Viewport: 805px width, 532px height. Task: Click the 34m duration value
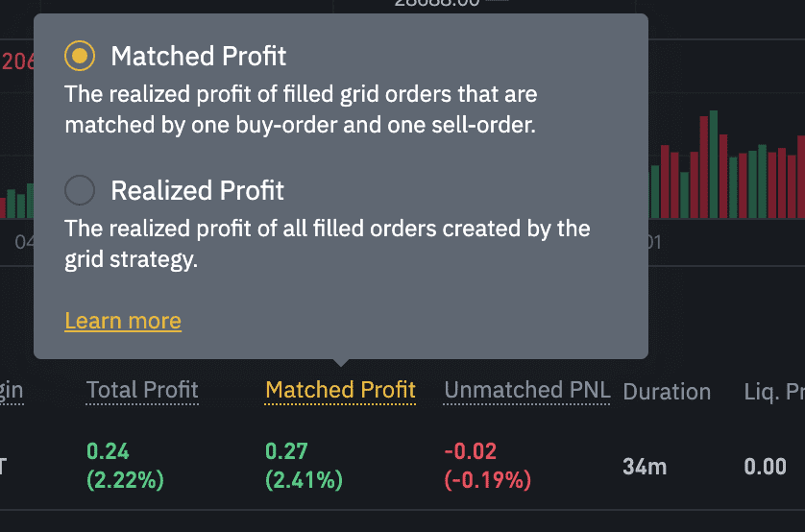[645, 467]
